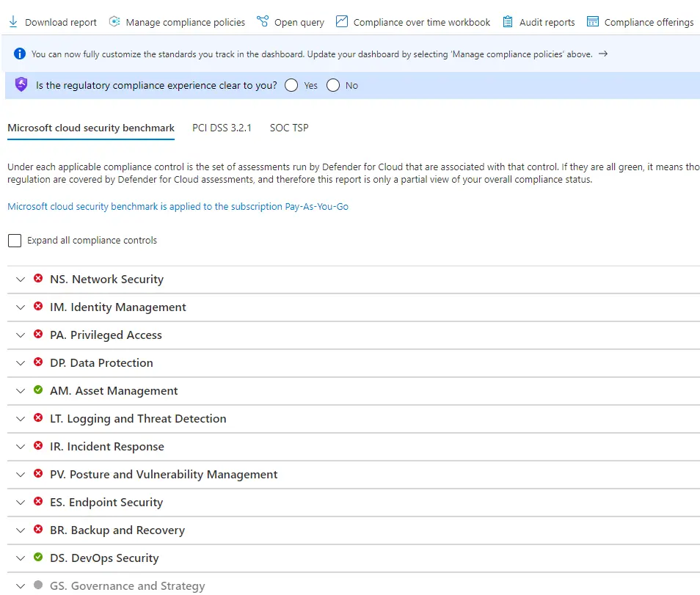
Task: Expand the BR. Backup and Recovery chevron
Action: (x=21, y=530)
